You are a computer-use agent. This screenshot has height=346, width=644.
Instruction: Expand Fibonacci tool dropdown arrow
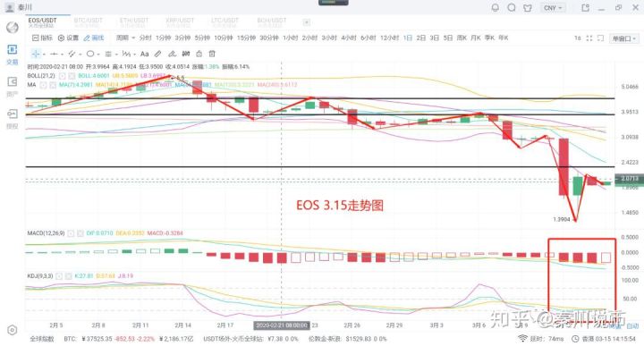116,55
